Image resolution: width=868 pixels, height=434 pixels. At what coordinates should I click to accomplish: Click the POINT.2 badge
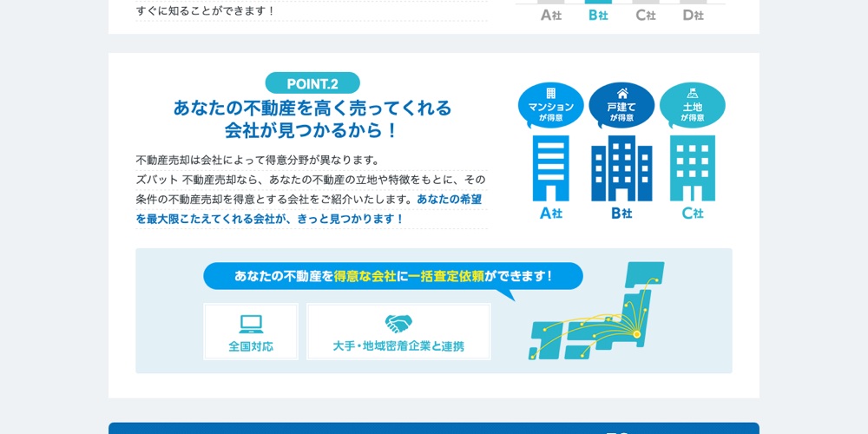312,83
